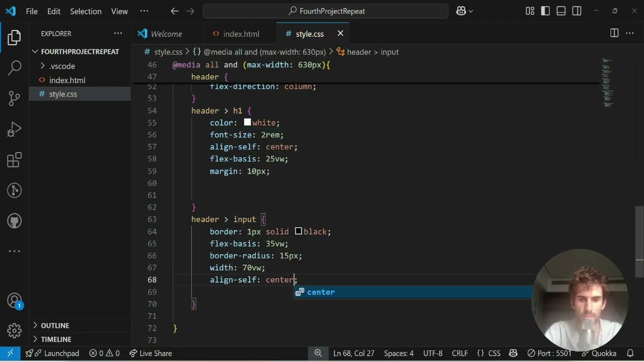Open the Run and Debug view
The height and width of the screenshot is (362, 644).
point(15,129)
